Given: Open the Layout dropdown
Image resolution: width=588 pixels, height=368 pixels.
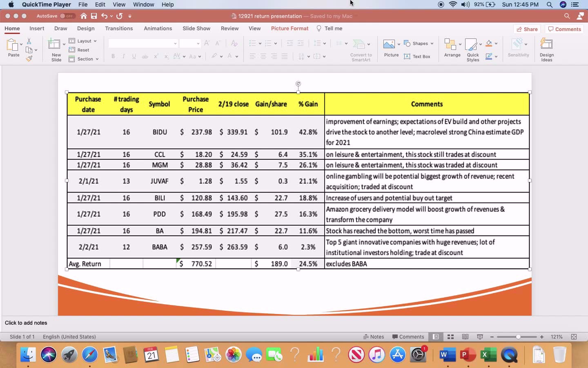Looking at the screenshot, I should tap(82, 41).
